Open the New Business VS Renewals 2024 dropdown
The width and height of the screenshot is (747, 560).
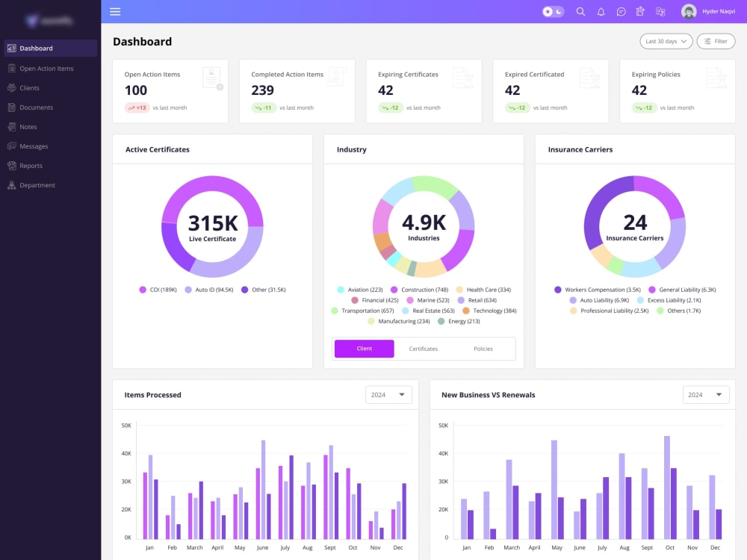[706, 395]
